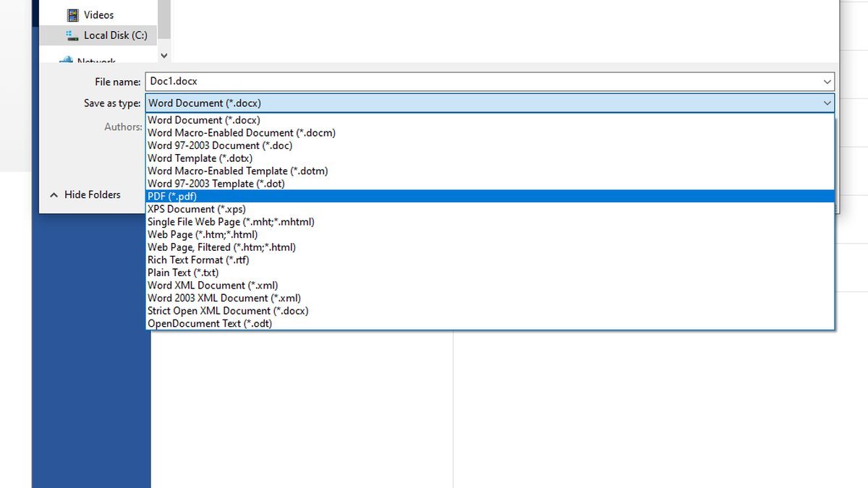Screen dimensions: 868x488
Task: Click inside the Doc1.docx file name field
Action: [x=289, y=81]
